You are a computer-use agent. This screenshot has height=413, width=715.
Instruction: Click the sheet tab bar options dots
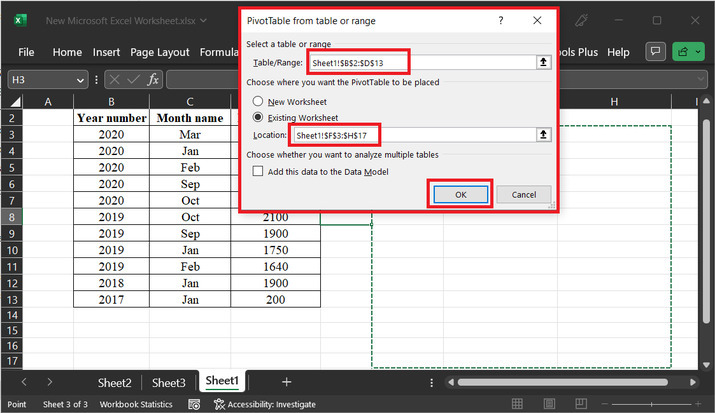point(431,382)
